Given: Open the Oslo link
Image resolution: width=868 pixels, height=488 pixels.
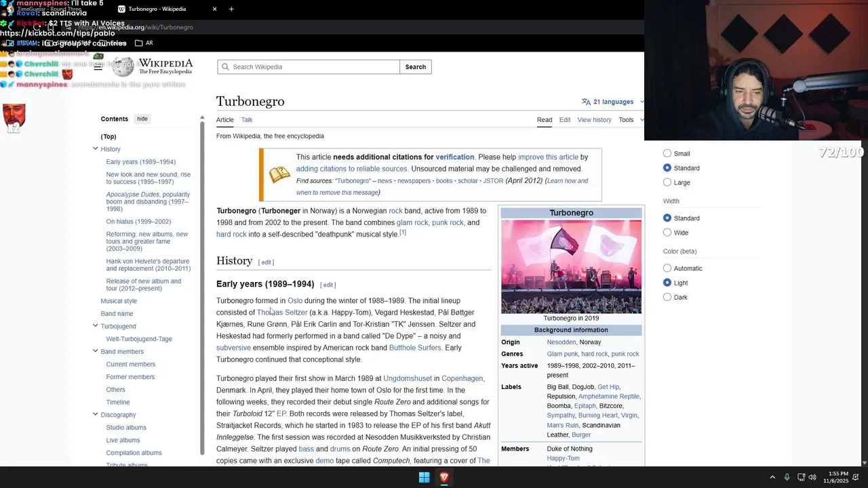Looking at the screenshot, I should [x=295, y=301].
